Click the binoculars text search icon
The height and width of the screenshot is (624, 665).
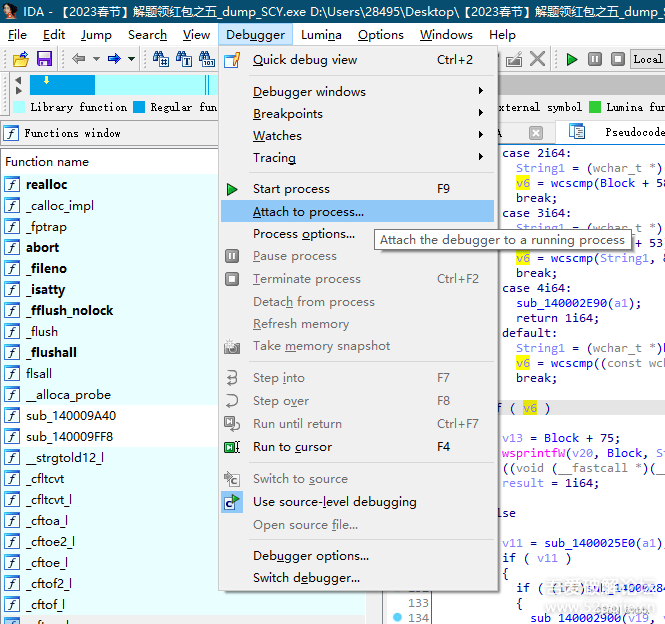pyautogui.click(x=184, y=59)
